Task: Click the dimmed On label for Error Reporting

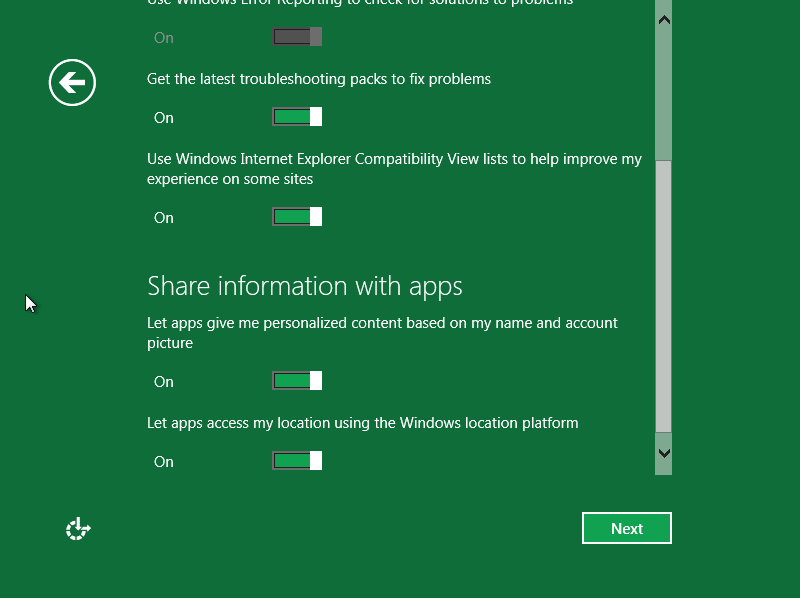Action: coord(164,38)
